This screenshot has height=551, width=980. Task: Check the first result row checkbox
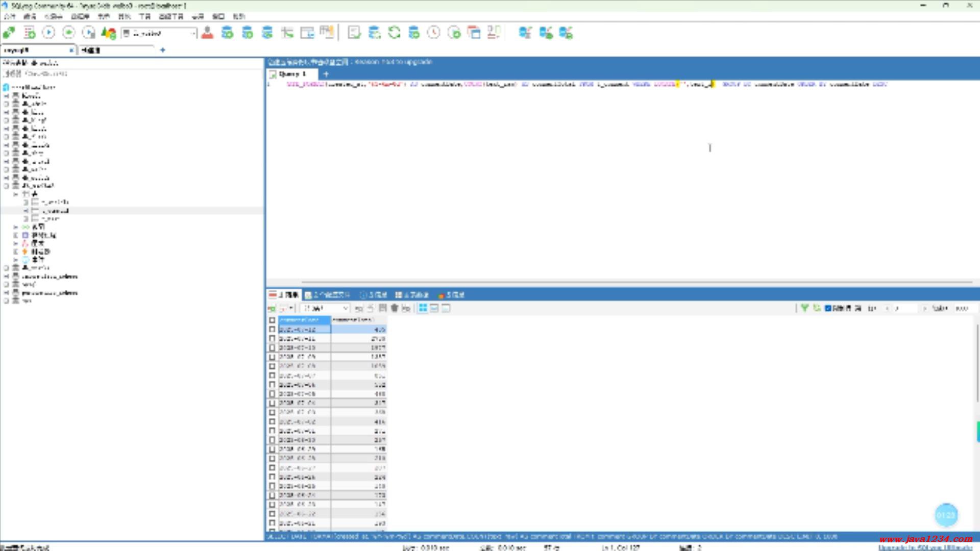tap(272, 330)
